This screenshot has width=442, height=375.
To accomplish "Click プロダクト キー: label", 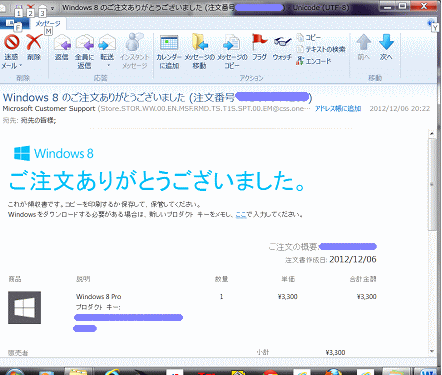I will pos(98,307).
